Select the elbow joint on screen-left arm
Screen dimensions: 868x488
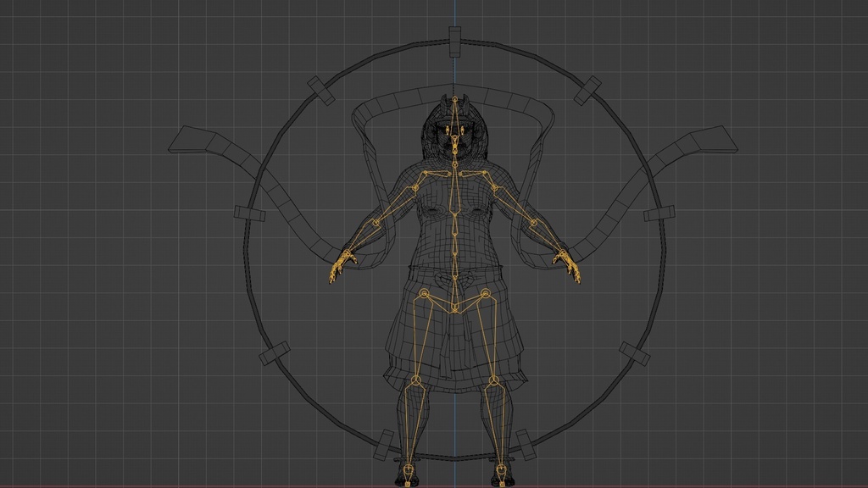coord(376,224)
